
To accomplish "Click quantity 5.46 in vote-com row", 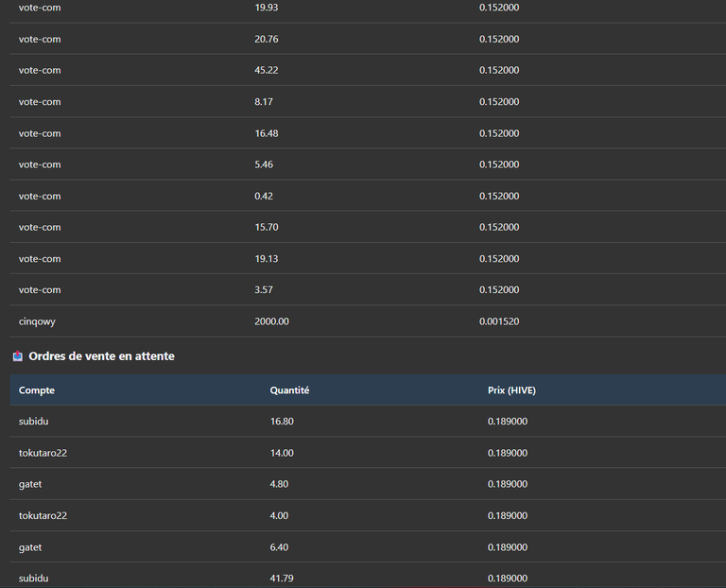I will (264, 164).
